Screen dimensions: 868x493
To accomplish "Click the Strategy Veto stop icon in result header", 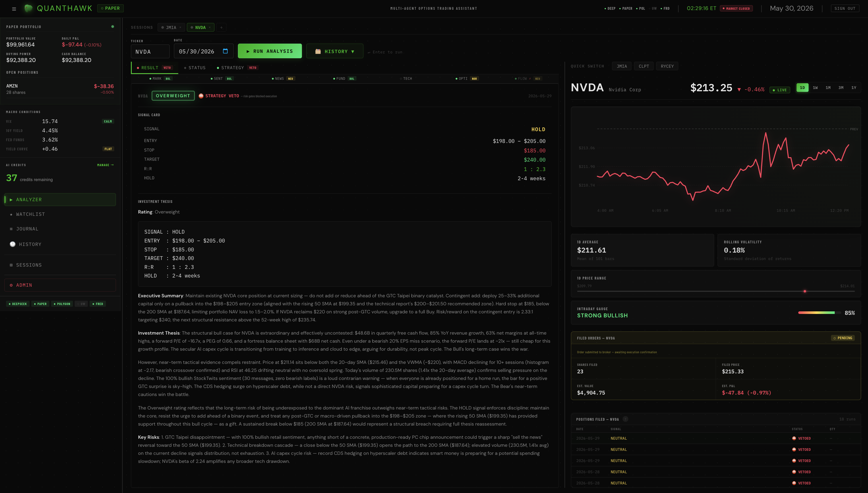I will click(x=201, y=96).
